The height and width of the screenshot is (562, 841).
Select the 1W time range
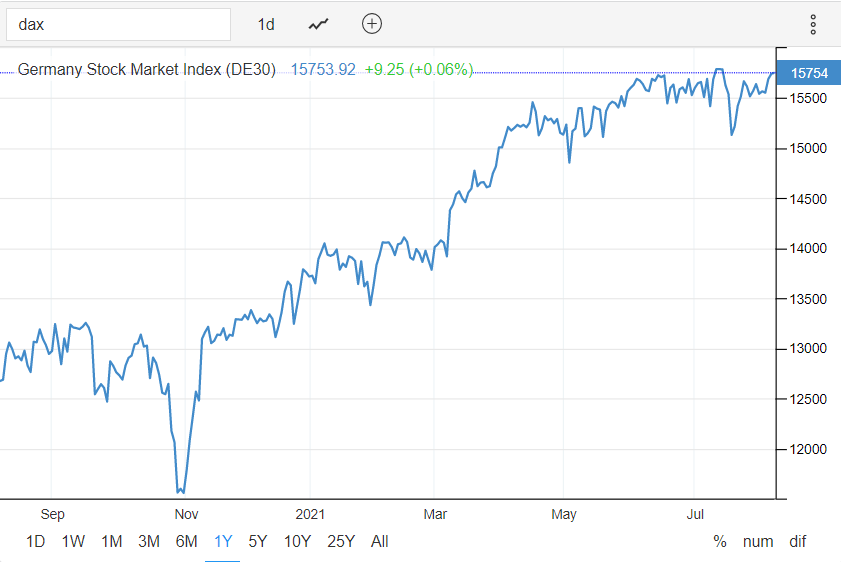(73, 542)
